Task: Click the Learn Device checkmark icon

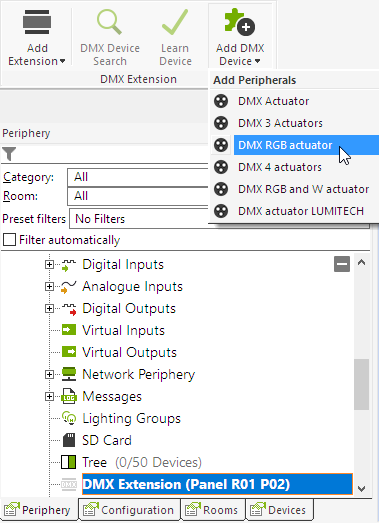Action: [x=175, y=22]
